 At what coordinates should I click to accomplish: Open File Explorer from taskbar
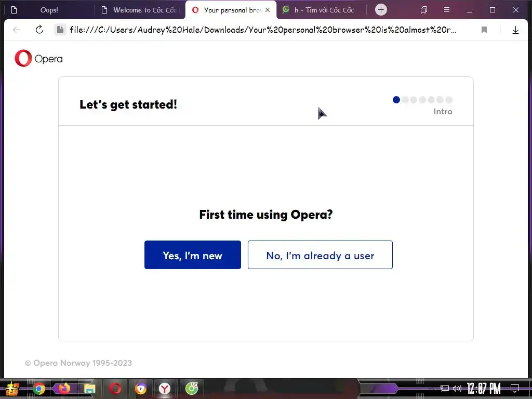click(x=89, y=389)
